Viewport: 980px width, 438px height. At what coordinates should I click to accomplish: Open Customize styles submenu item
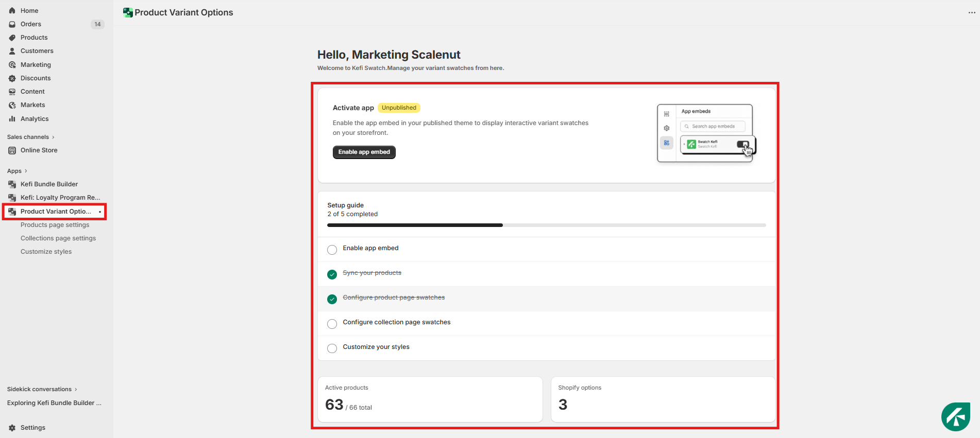46,252
